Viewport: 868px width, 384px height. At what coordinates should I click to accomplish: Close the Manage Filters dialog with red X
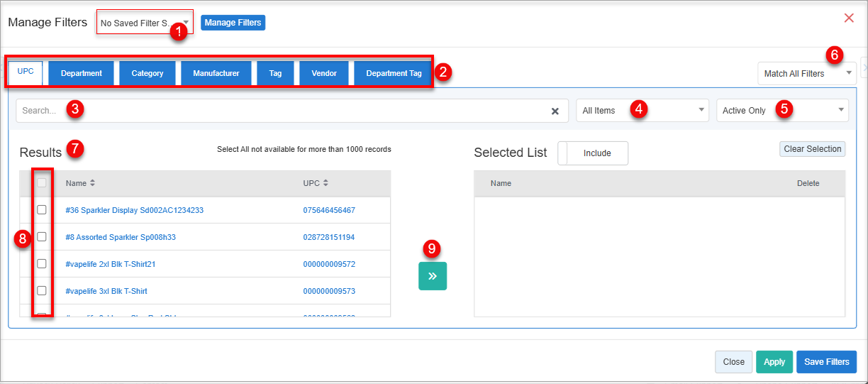849,18
